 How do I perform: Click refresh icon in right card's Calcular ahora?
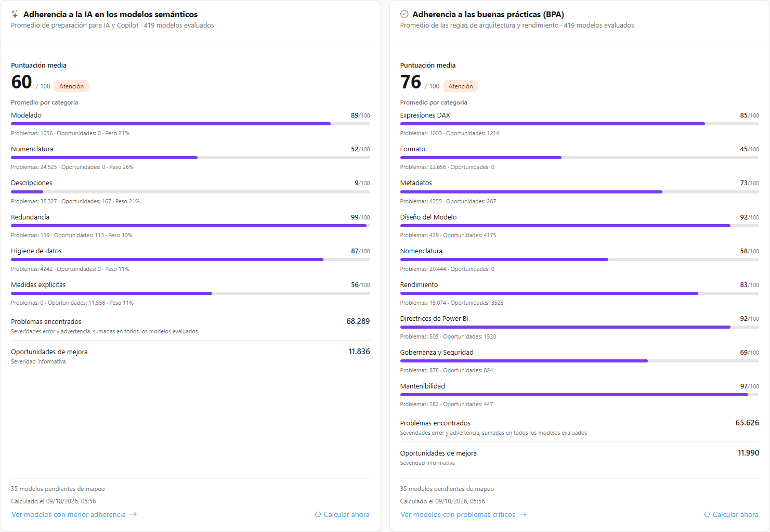(707, 514)
